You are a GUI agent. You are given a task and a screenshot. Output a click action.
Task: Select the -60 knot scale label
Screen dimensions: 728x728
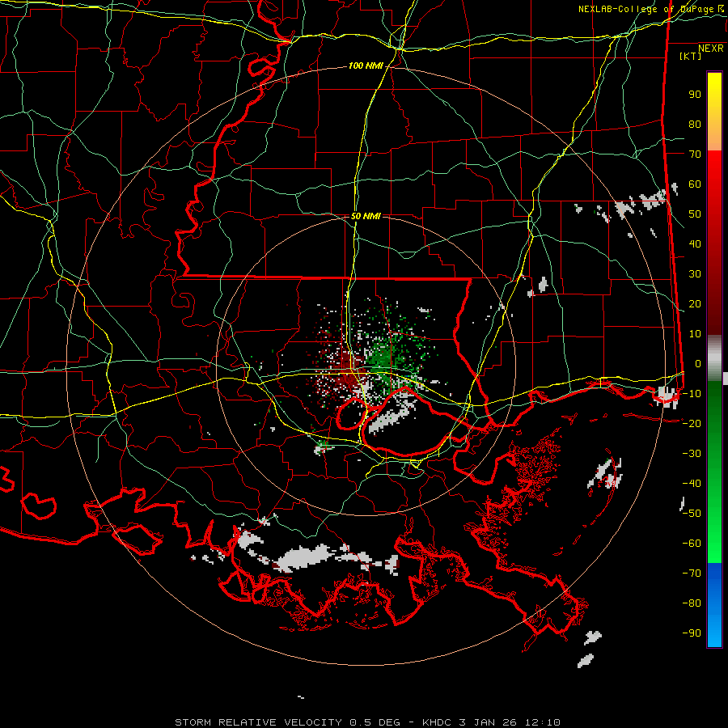click(x=692, y=544)
